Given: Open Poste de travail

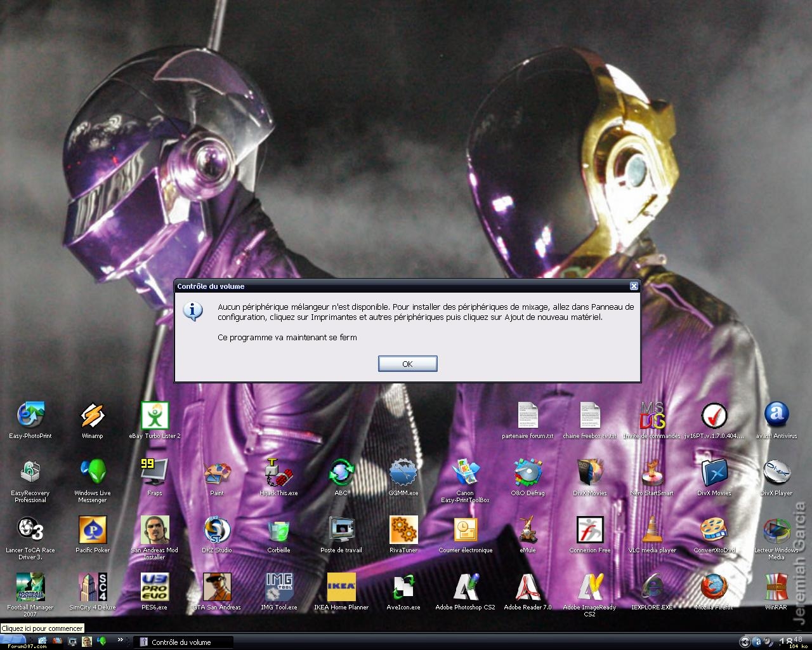Looking at the screenshot, I should point(341,534).
